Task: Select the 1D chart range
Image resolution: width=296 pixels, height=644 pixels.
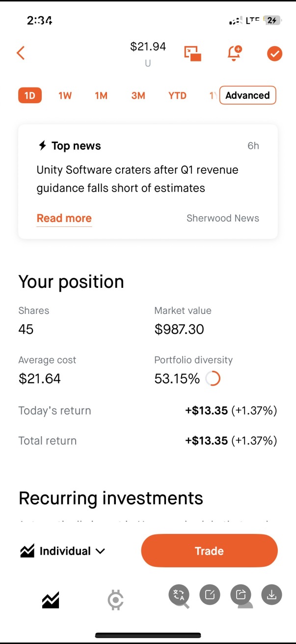Action: 30,95
